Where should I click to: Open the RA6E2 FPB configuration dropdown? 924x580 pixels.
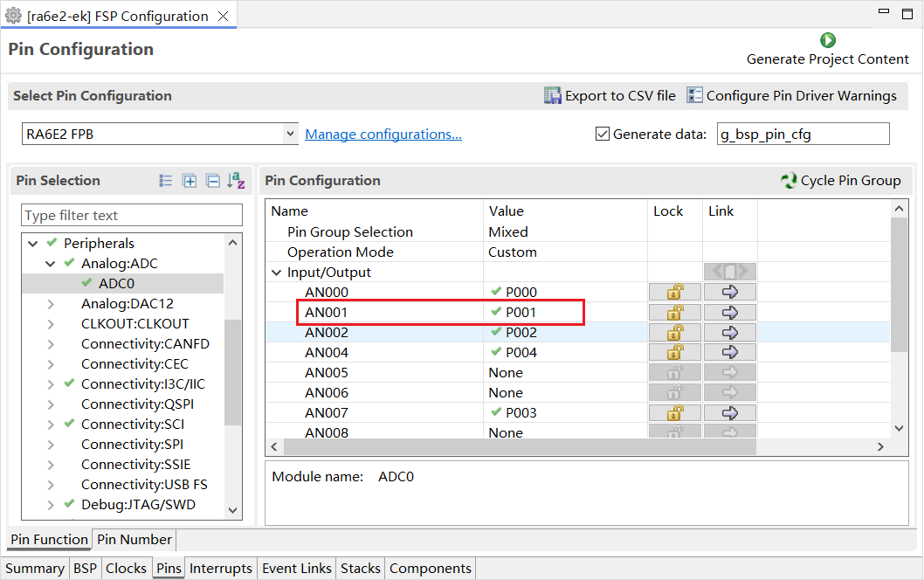tap(291, 134)
